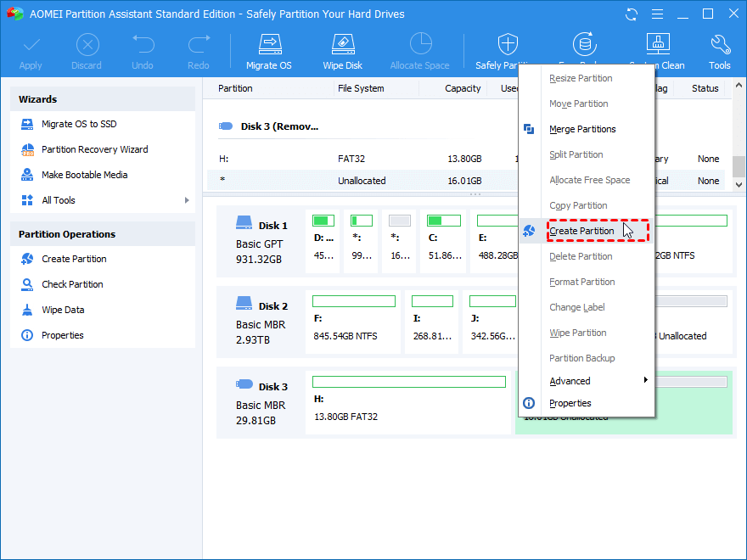The height and width of the screenshot is (560, 747).
Task: Expand the Advanced submenu in context menu
Action: pyautogui.click(x=587, y=381)
